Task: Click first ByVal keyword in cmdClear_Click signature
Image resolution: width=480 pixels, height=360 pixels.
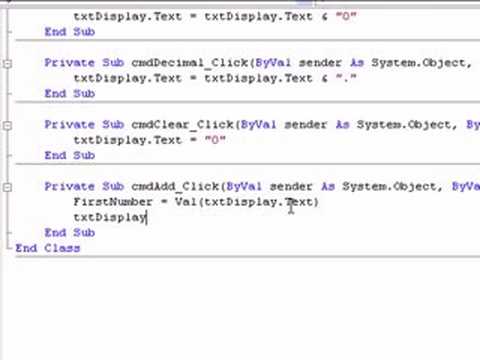Action: click(x=258, y=125)
